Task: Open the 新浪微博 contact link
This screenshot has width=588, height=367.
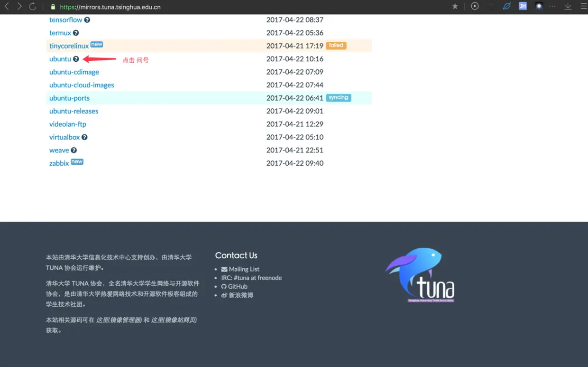Action: pyautogui.click(x=237, y=295)
